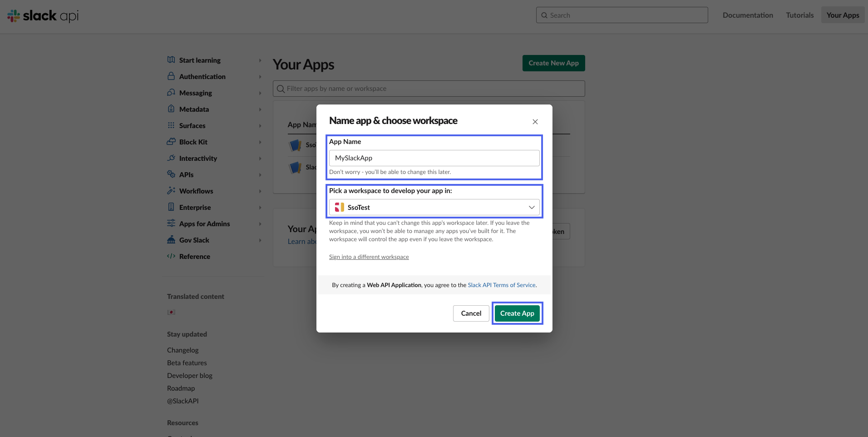Expand the Surfaces sidebar section

pos(260,126)
